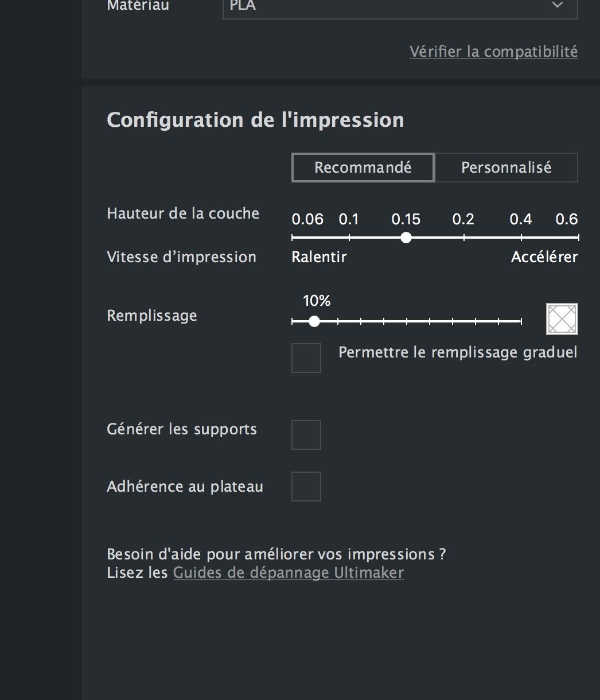
Task: Set Remplissage slider to its leftmost tick
Action: click(x=293, y=322)
